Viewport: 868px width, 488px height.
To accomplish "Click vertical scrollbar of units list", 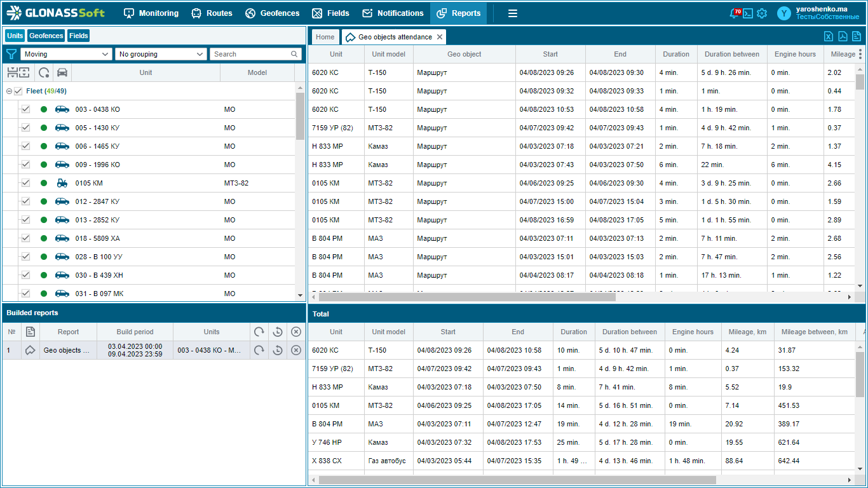I will click(300, 116).
